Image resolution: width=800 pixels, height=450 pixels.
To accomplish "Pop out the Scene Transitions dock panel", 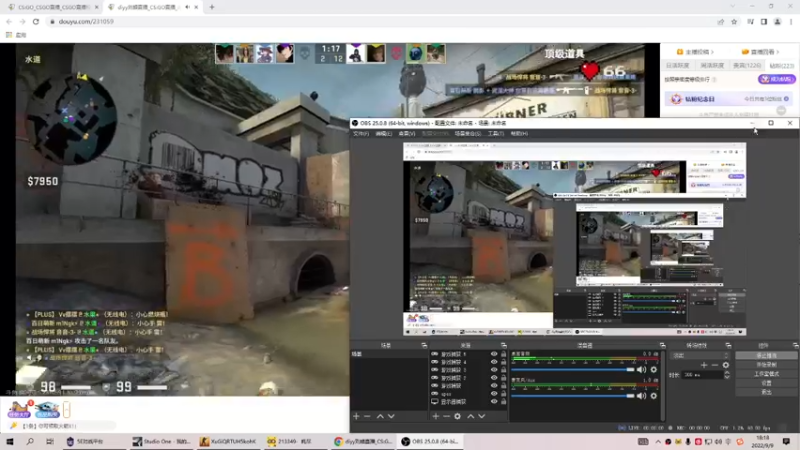I will [728, 345].
